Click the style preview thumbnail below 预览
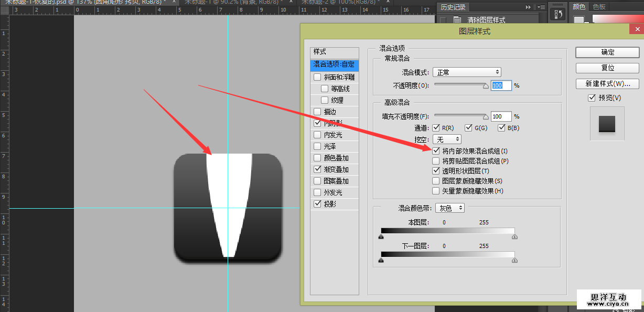The image size is (644, 312). [x=607, y=124]
